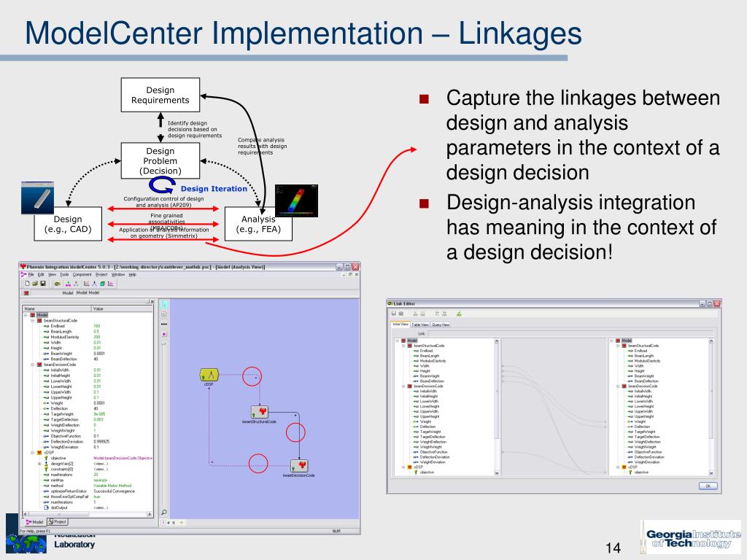Click the 'Successful Convergence' value cell
747x560 pixels.
[x=115, y=491]
